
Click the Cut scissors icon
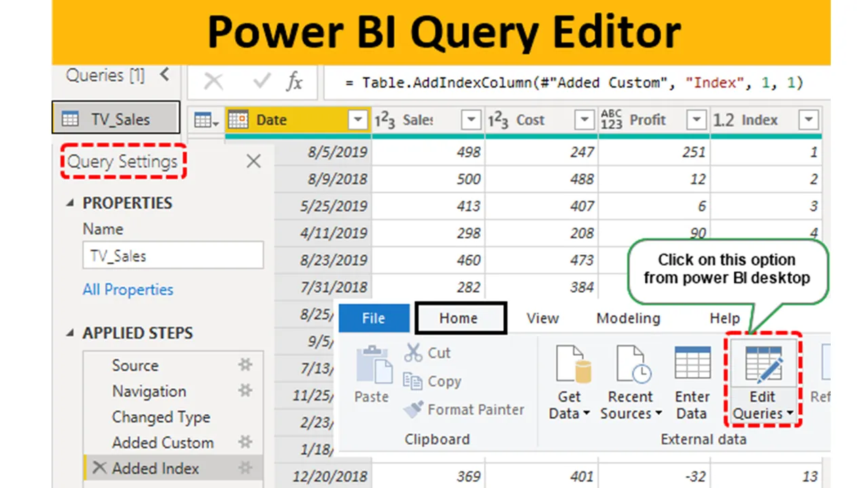pos(413,353)
